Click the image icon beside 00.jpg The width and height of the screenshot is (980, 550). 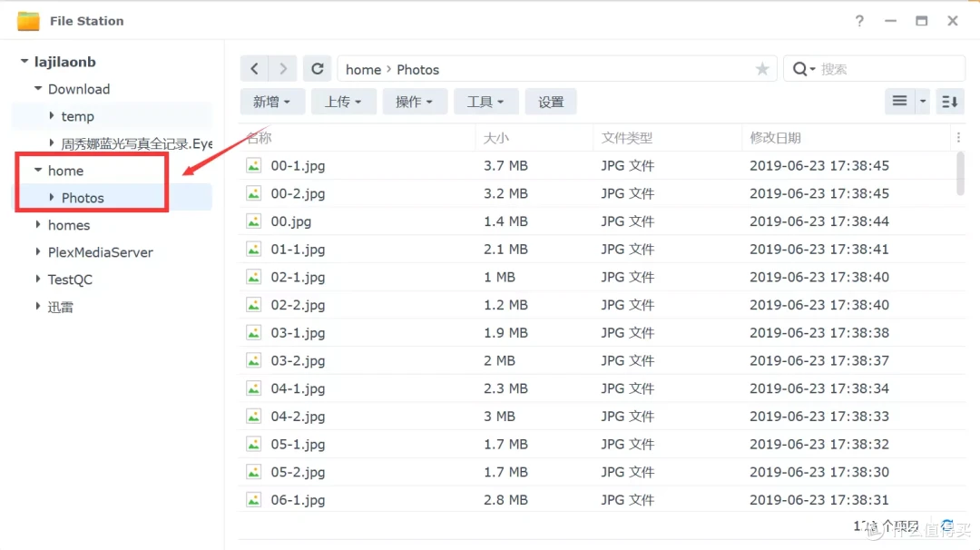pyautogui.click(x=253, y=221)
